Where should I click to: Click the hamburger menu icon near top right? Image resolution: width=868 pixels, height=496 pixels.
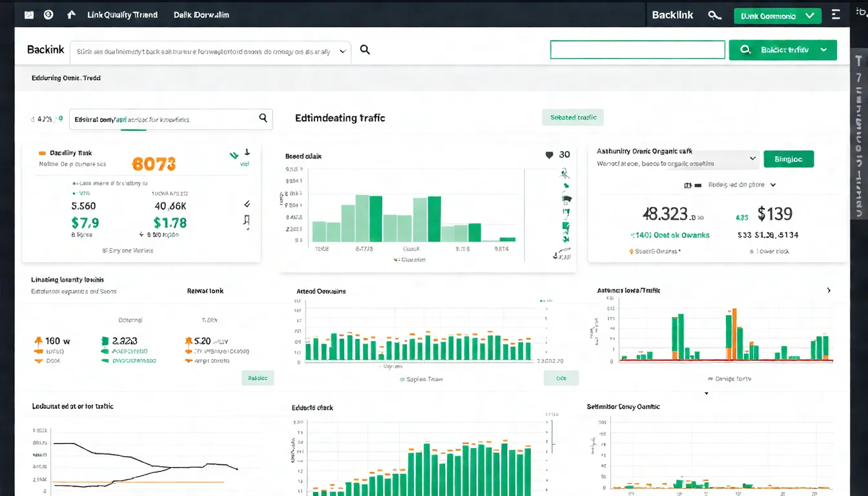pyautogui.click(x=836, y=14)
